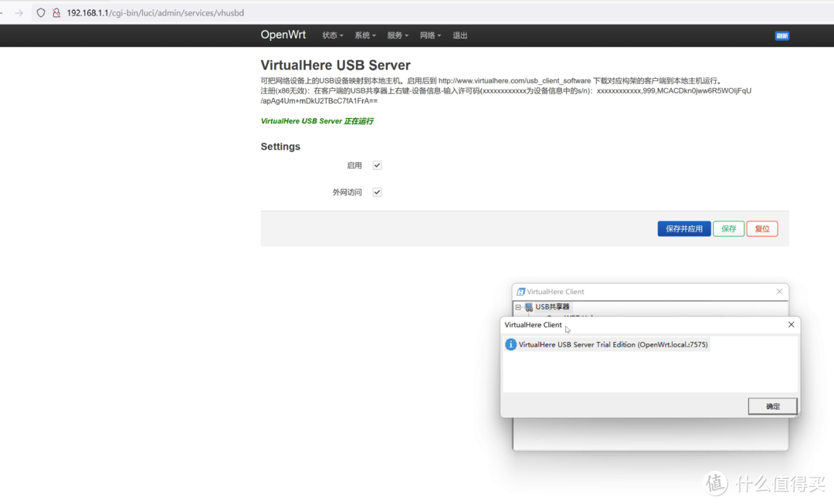This screenshot has width=834, height=504.
Task: Close the background VirtualHere Client window
Action: [779, 291]
